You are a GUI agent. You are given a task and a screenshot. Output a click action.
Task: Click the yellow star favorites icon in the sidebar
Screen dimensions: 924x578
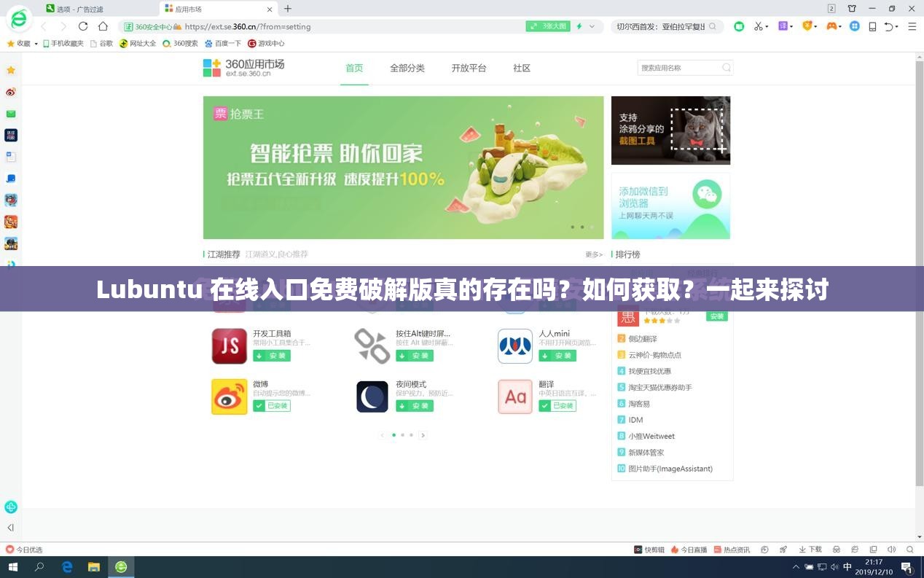click(10, 69)
